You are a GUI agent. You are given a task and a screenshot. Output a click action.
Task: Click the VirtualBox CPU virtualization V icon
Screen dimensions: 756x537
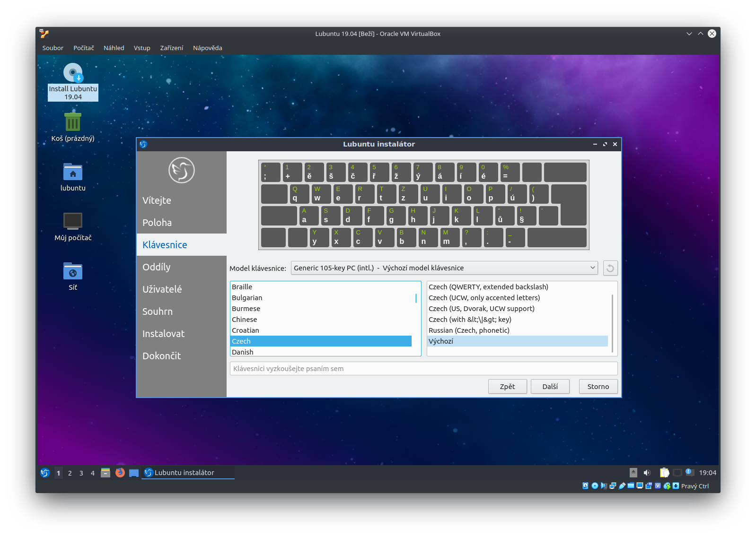(658, 485)
